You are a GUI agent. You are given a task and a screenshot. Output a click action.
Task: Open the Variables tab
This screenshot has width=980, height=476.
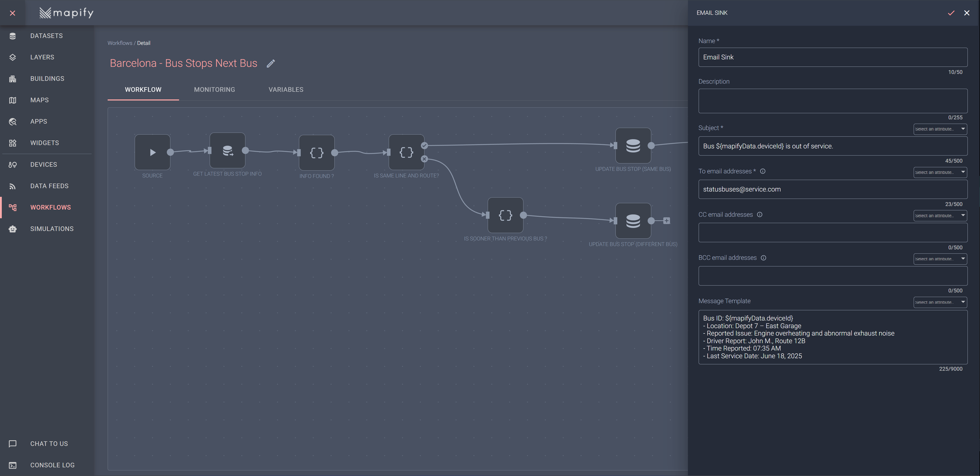(286, 89)
